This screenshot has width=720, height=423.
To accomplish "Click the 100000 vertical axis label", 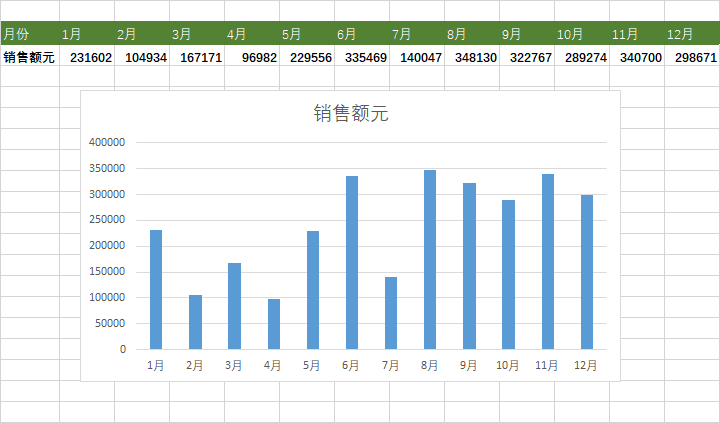I will (107, 298).
